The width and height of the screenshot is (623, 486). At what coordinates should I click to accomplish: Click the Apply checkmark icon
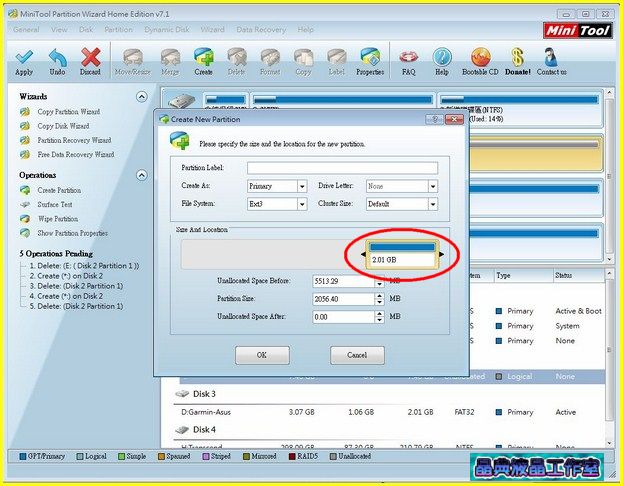coord(24,57)
